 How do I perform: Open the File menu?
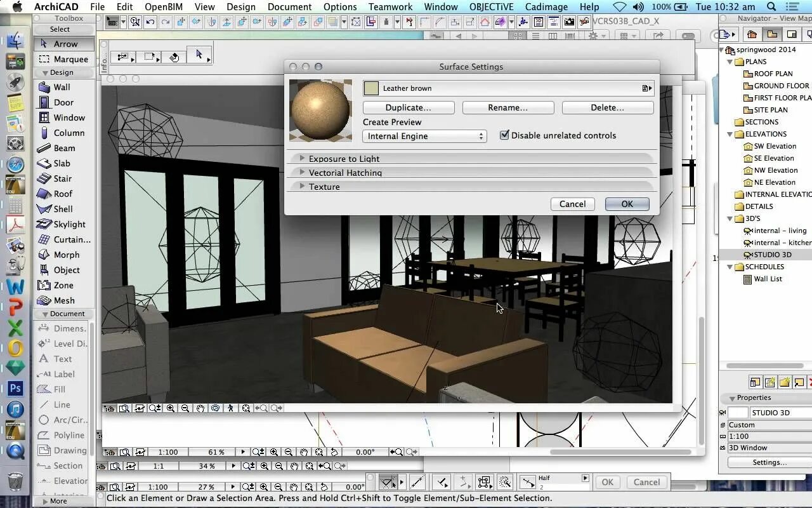click(x=98, y=7)
